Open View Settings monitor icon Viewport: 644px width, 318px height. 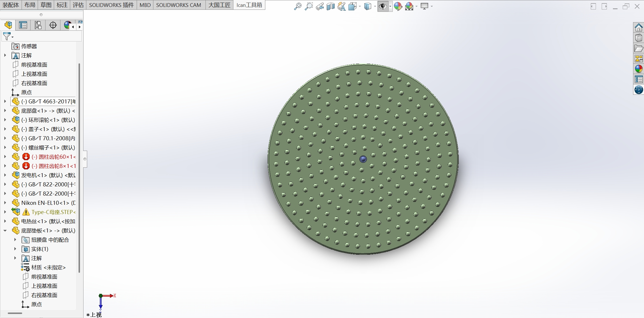tap(424, 6)
